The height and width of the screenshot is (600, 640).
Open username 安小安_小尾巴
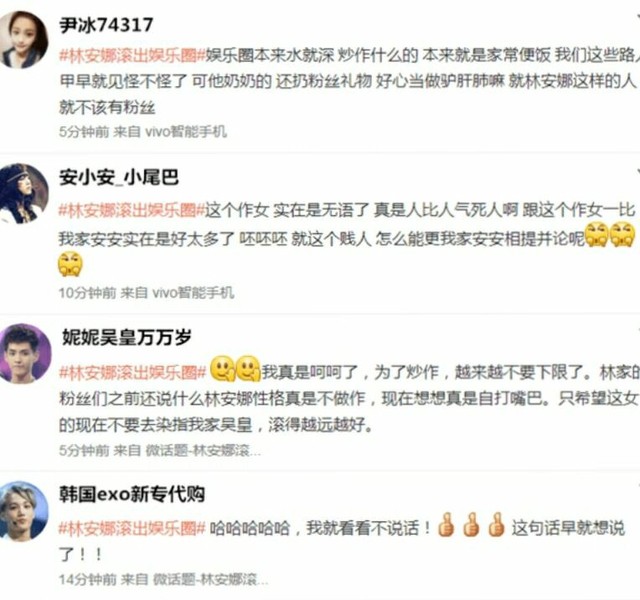point(119,178)
